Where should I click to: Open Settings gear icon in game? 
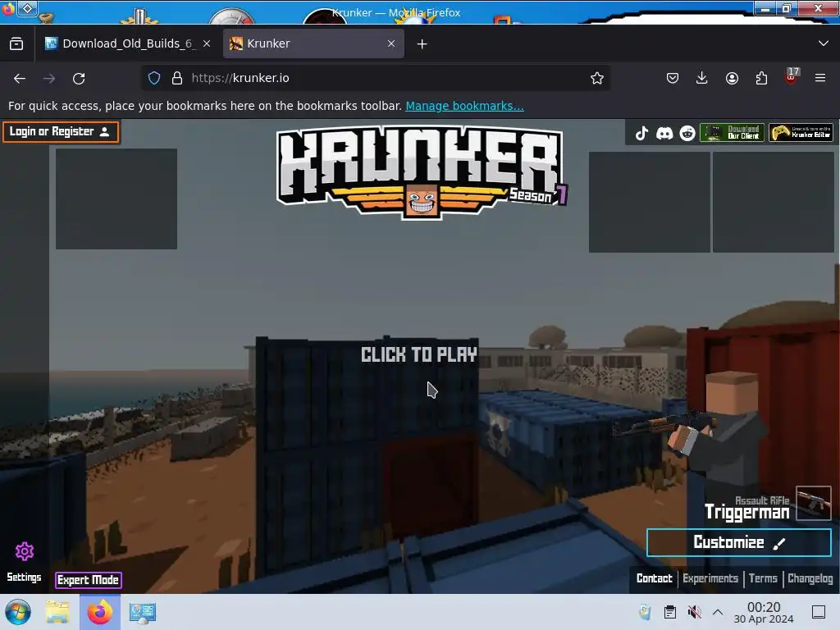[24, 551]
